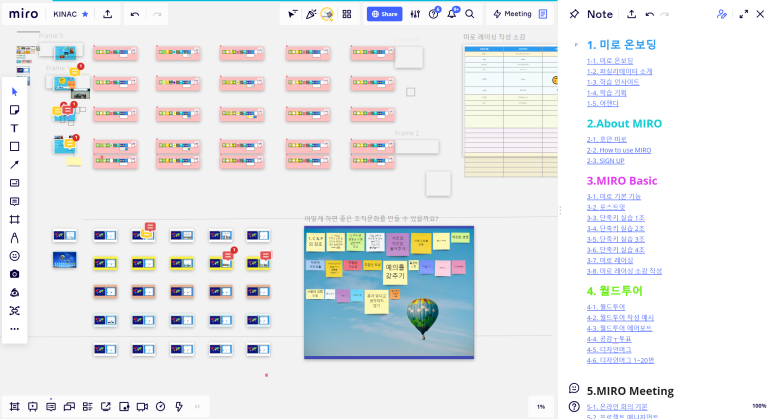Open the lightning activities in bottom toolbar
Image resolution: width=773 pixels, height=419 pixels.
(x=178, y=407)
